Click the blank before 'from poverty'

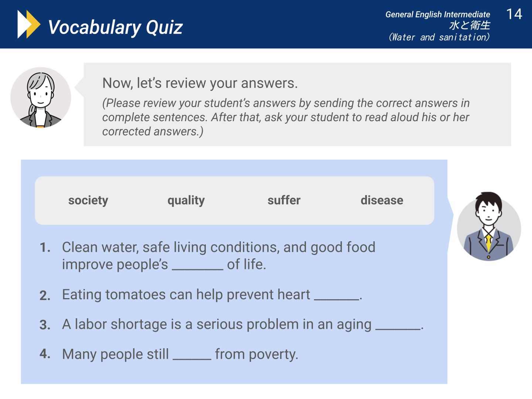click(x=192, y=355)
